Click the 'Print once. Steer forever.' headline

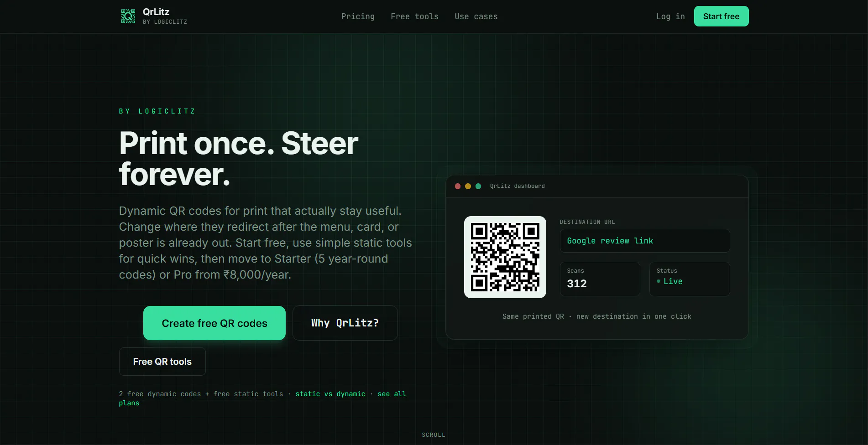[239, 159]
